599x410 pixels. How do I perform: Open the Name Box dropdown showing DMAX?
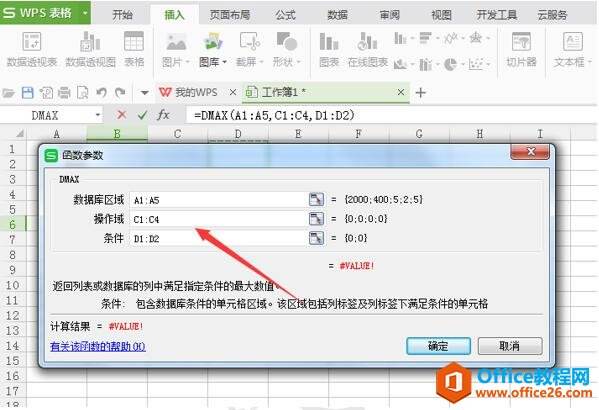coord(98,115)
